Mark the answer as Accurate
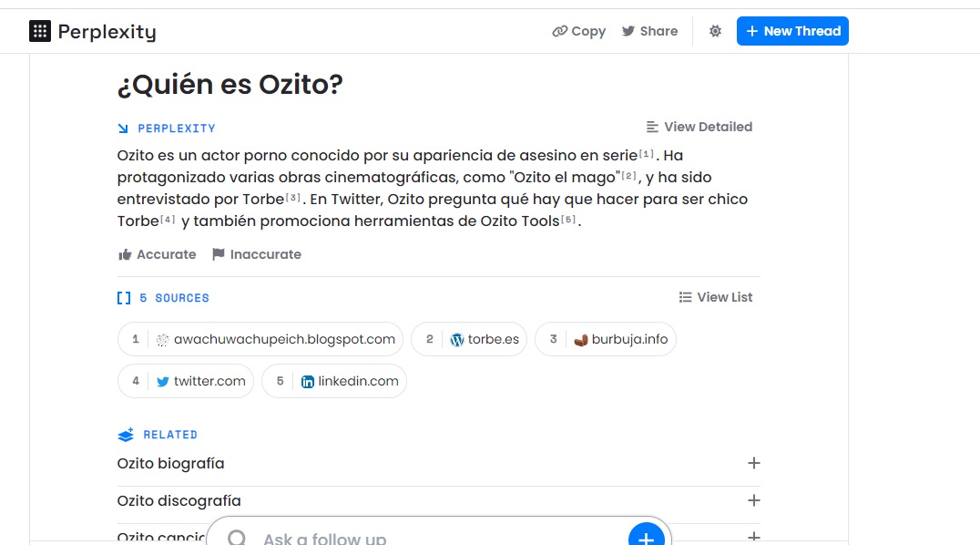Screen dimensions: 980x545 [x=157, y=254]
